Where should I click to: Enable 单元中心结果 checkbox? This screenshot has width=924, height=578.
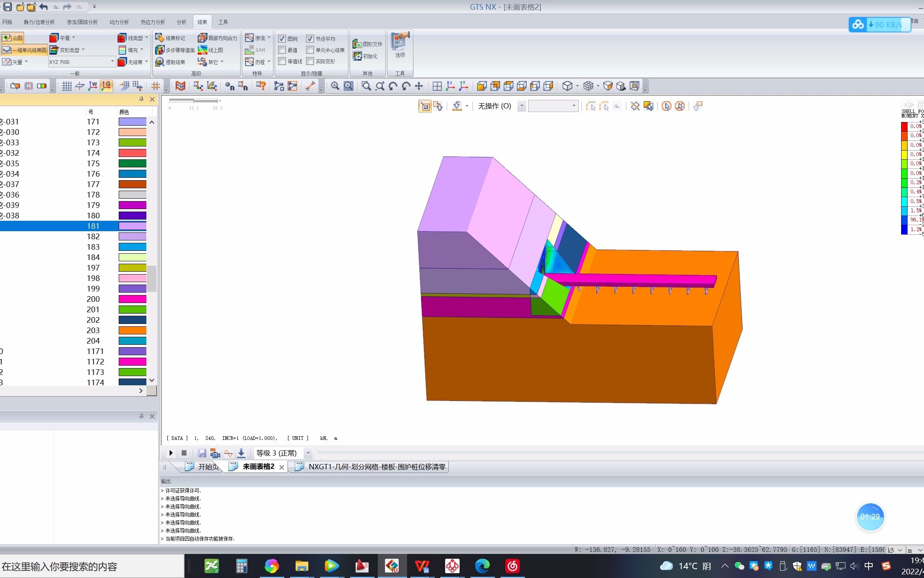[x=310, y=50]
